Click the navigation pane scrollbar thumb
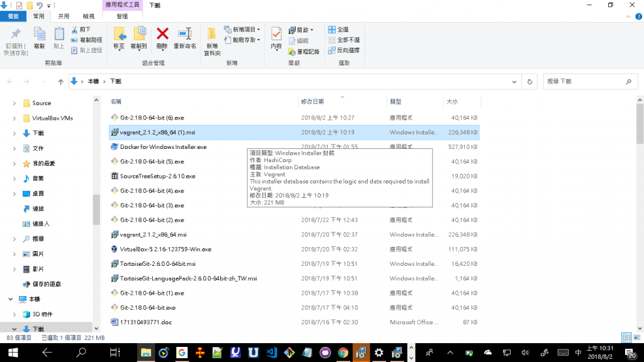This screenshot has width=644, height=362. click(96, 210)
